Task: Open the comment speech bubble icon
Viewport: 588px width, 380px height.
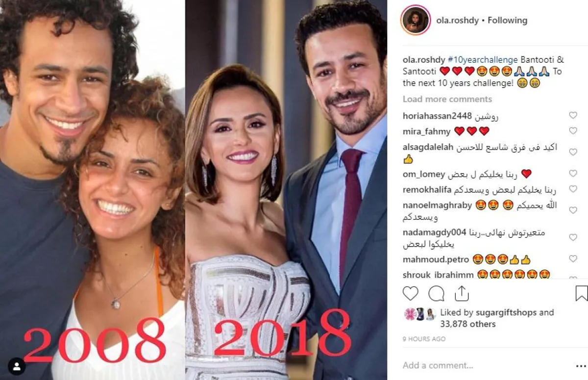Action: pyautogui.click(x=436, y=293)
